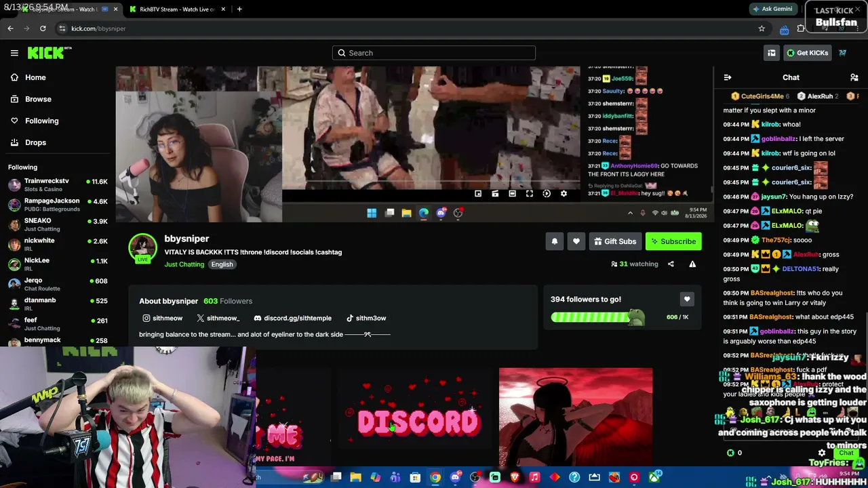Open RampageJackson followed channel
Screen dimensions: 868x488
(58, 204)
